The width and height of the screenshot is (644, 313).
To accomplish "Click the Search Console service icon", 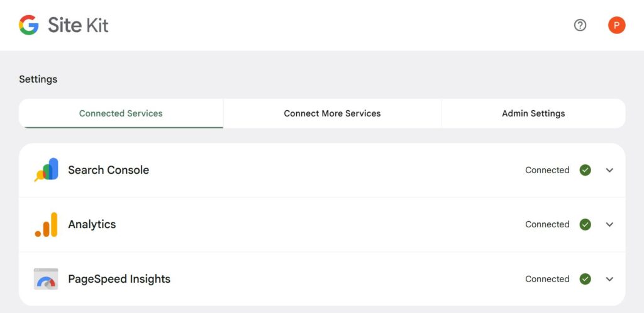I will [46, 170].
